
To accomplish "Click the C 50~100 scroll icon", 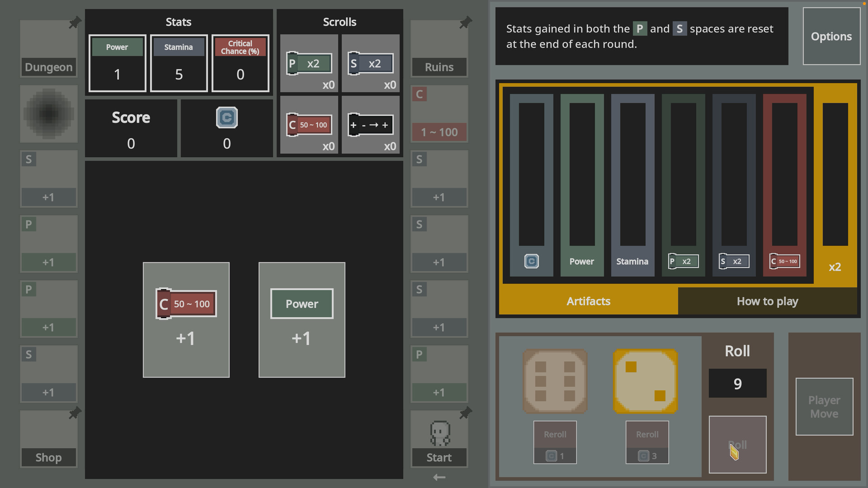I will (309, 125).
